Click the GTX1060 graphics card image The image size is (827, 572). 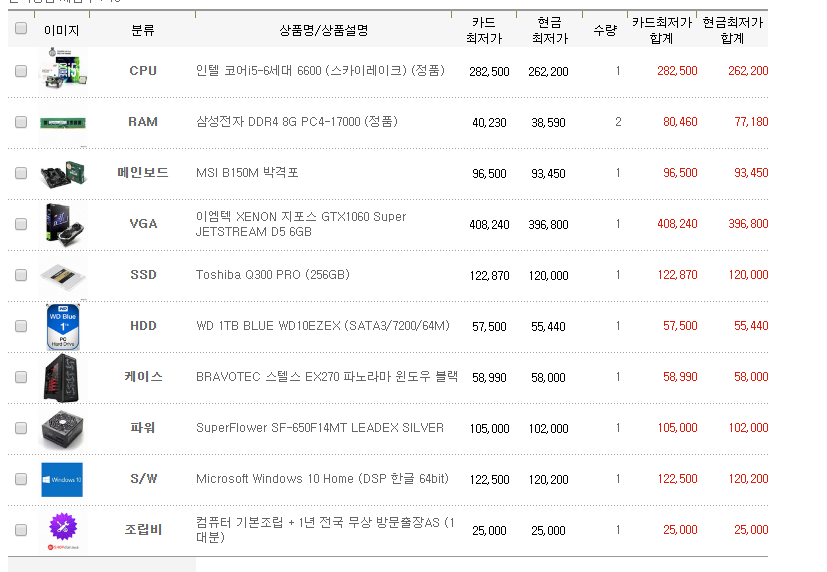61,224
